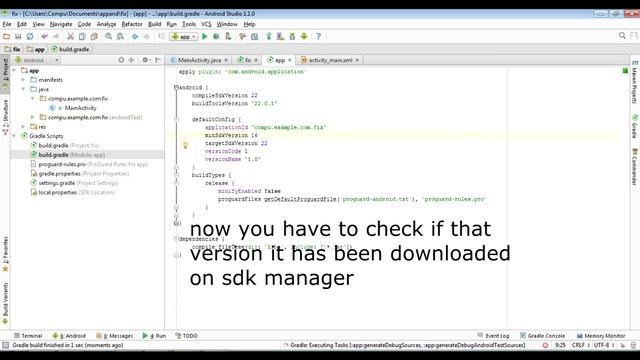Select build.gradle (Project: fix) file
Screen dimensions: 640x360
pyautogui.click(x=69, y=145)
